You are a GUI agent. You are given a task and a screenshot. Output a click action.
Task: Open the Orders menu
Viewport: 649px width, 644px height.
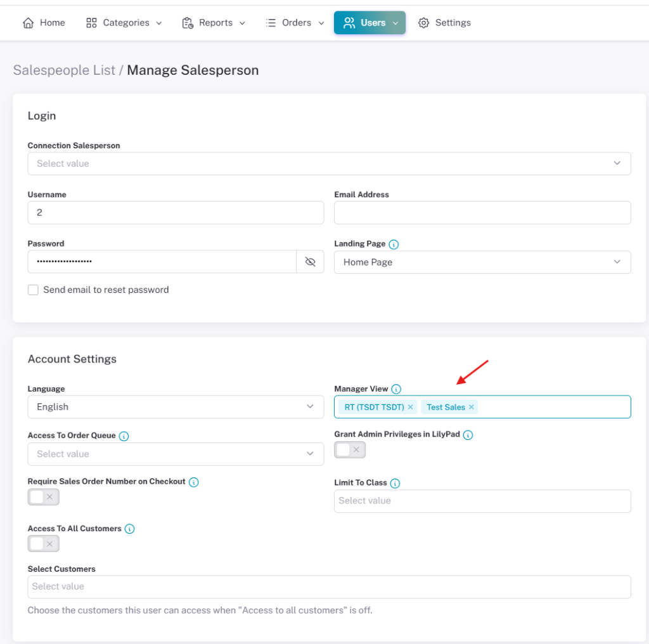coord(295,23)
